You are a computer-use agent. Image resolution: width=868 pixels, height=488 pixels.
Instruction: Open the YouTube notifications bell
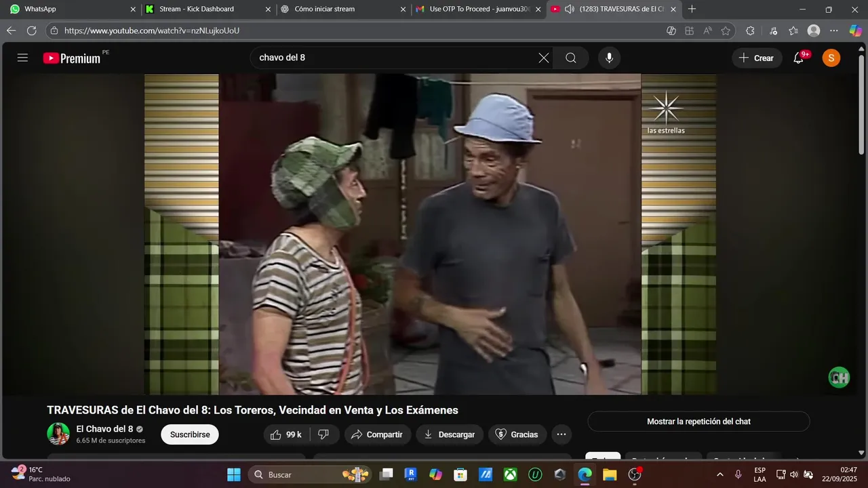tap(799, 58)
